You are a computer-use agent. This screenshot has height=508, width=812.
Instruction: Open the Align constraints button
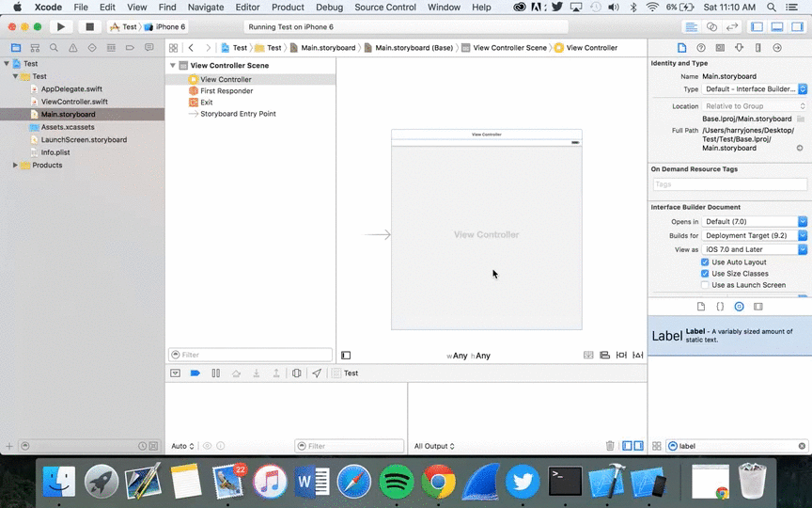604,355
